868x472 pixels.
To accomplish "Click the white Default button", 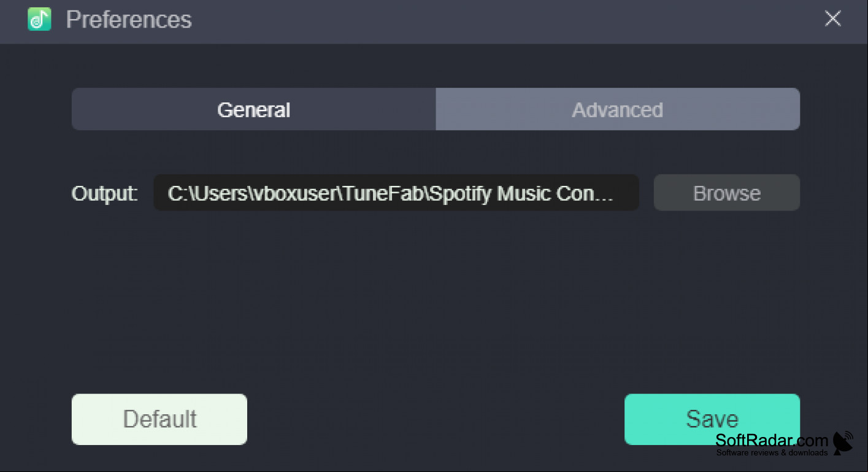I will pyautogui.click(x=159, y=419).
